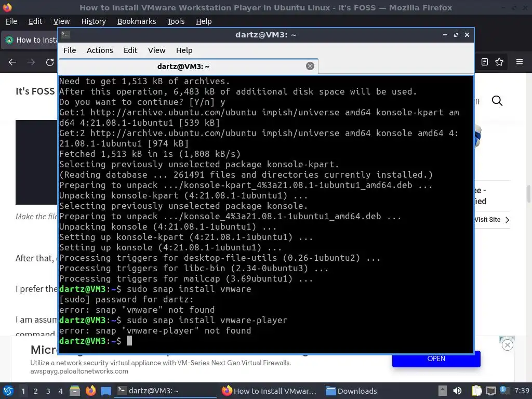Click the last terminal prompt cursor line
The width and height of the screenshot is (532, 399).
pyautogui.click(x=96, y=341)
